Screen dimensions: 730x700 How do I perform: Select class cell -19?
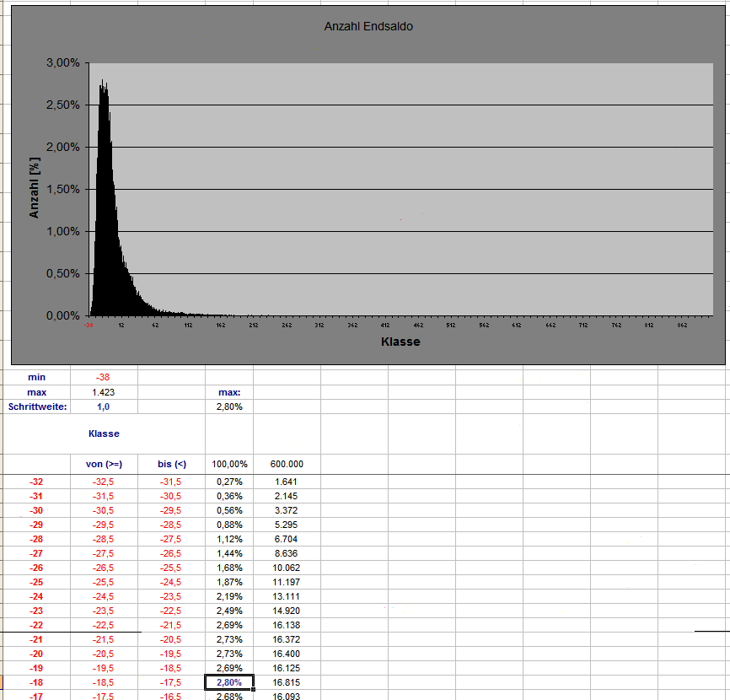click(x=36, y=668)
